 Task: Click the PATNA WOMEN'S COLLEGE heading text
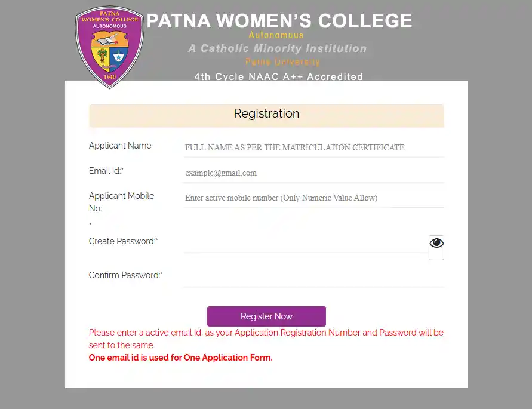tap(279, 20)
